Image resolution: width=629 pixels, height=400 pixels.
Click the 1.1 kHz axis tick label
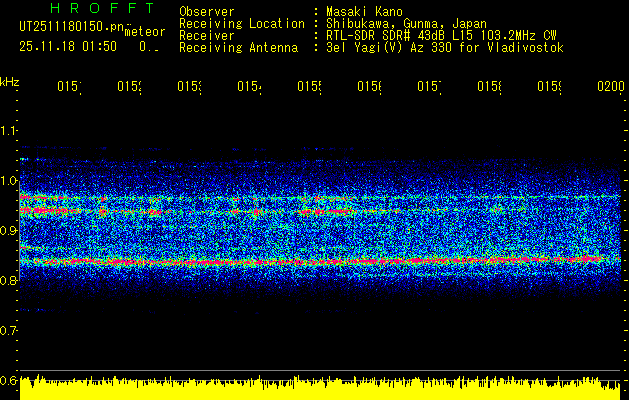coord(9,131)
